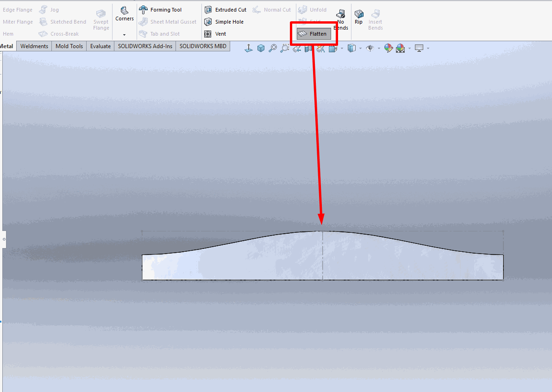
Task: Open Zoom to Fit view icon
Action: (x=273, y=48)
